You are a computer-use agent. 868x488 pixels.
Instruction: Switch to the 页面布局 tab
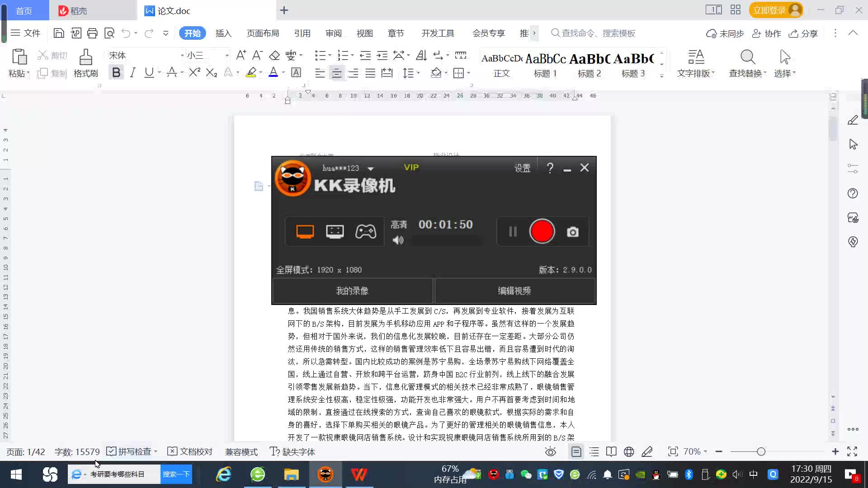point(263,33)
